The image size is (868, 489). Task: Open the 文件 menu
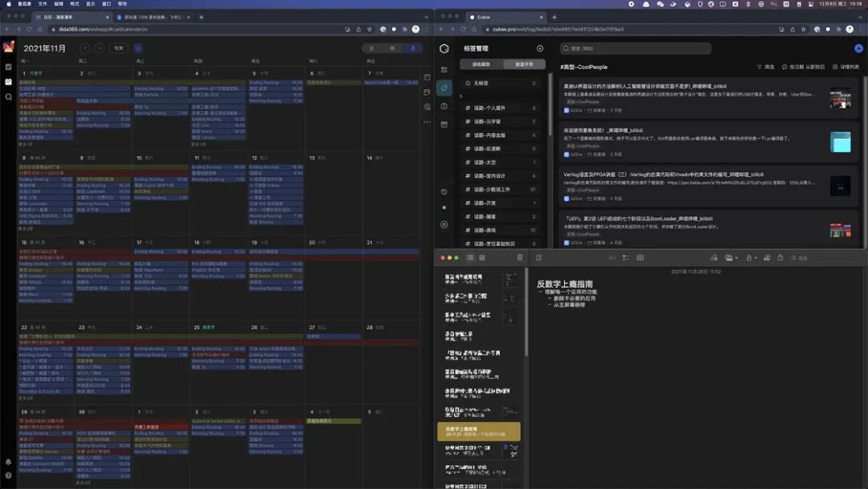pyautogui.click(x=43, y=4)
